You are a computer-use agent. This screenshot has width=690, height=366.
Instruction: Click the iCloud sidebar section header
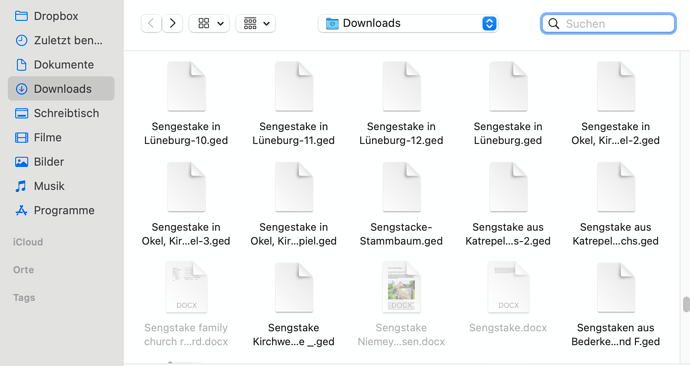point(28,242)
